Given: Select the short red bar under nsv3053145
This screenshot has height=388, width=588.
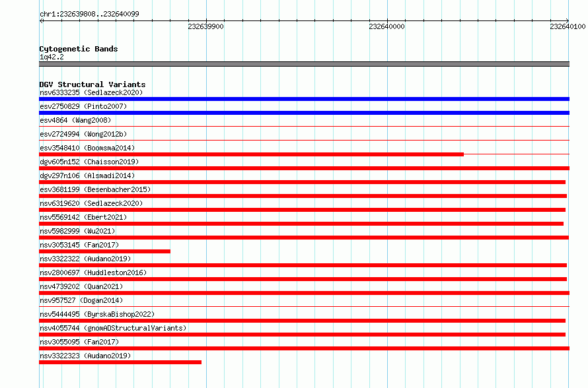Looking at the screenshot, I should (104, 251).
